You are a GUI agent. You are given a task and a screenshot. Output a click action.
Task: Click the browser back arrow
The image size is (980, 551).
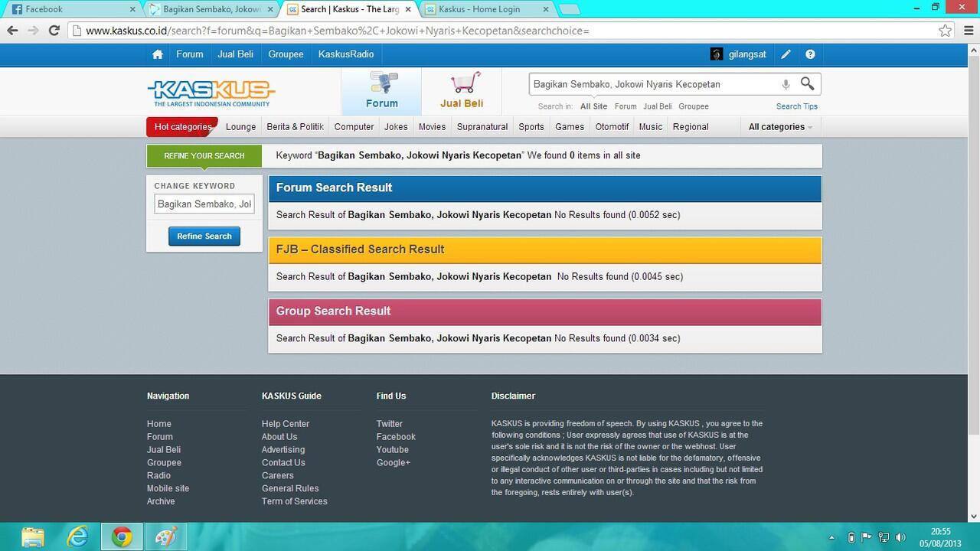12,31
